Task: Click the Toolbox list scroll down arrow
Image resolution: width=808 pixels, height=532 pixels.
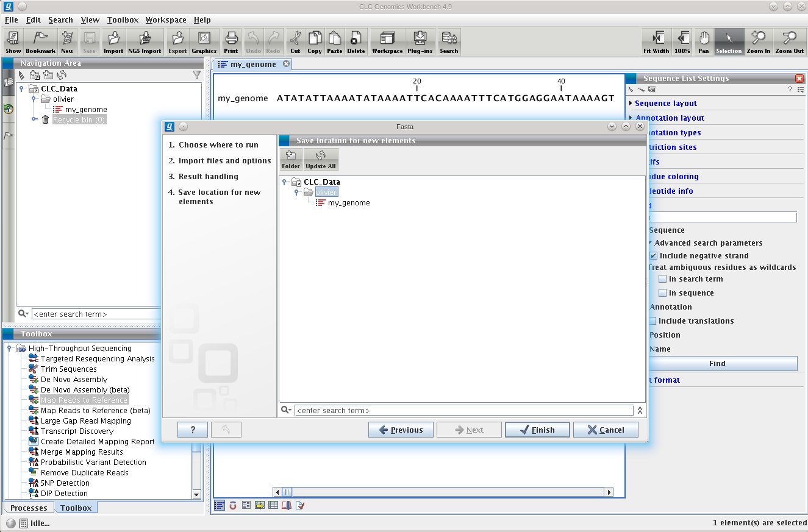Action: [x=196, y=494]
